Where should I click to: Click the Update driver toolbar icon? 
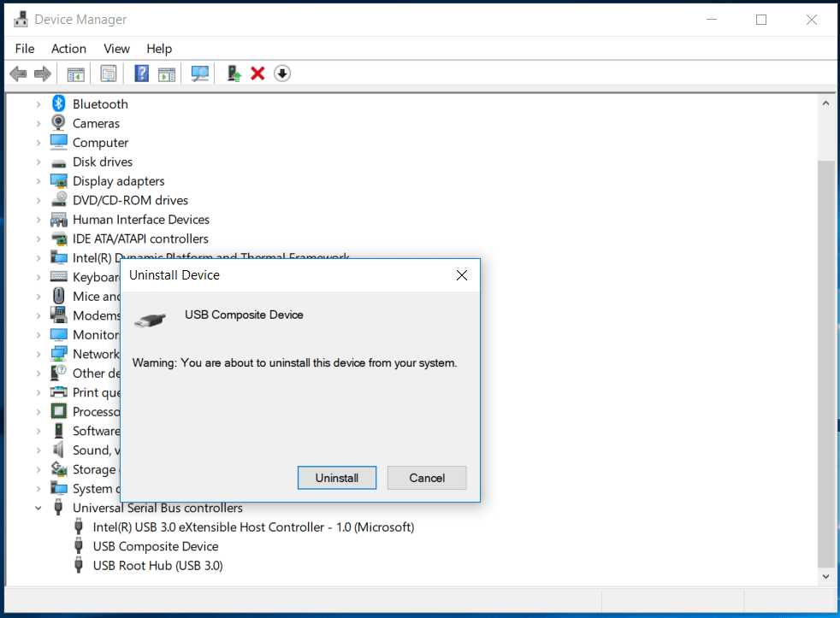[234, 74]
